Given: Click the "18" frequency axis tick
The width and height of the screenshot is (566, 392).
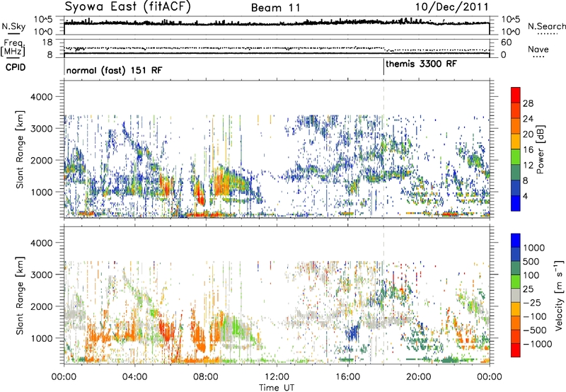Looking at the screenshot, I should pyautogui.click(x=47, y=42).
